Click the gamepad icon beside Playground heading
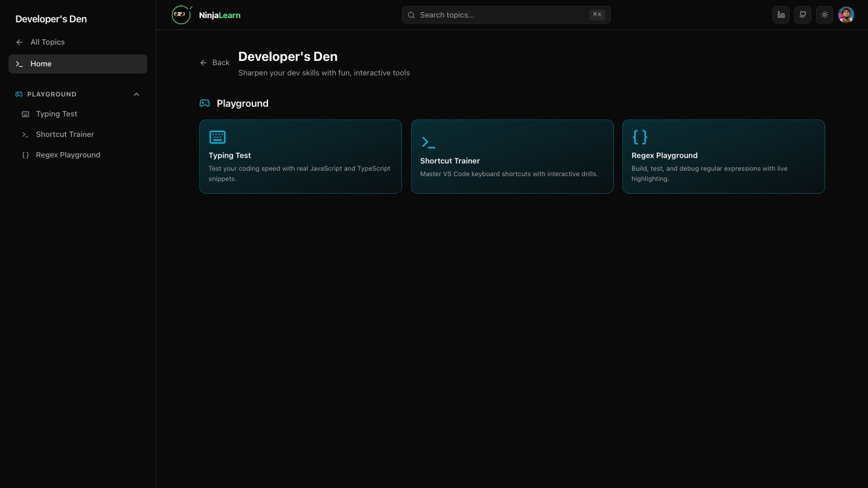The height and width of the screenshot is (488, 868). click(205, 104)
